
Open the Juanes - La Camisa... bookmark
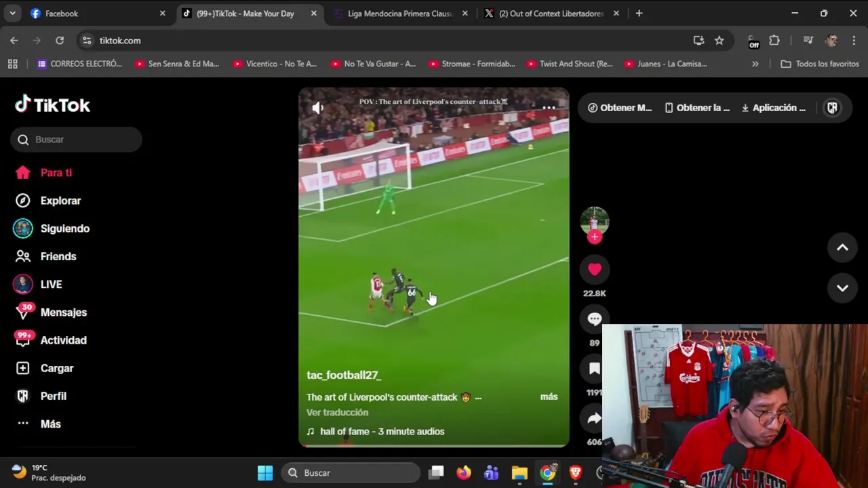(x=667, y=64)
